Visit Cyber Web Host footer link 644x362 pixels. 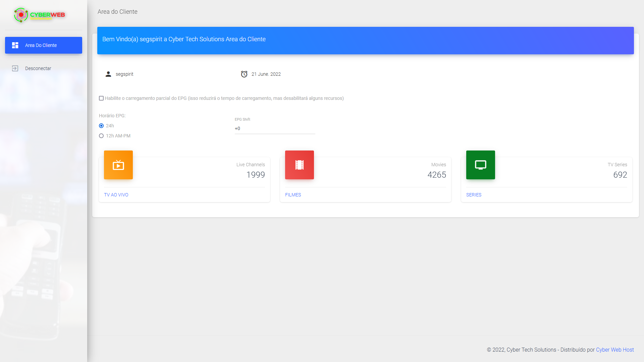tap(614, 350)
